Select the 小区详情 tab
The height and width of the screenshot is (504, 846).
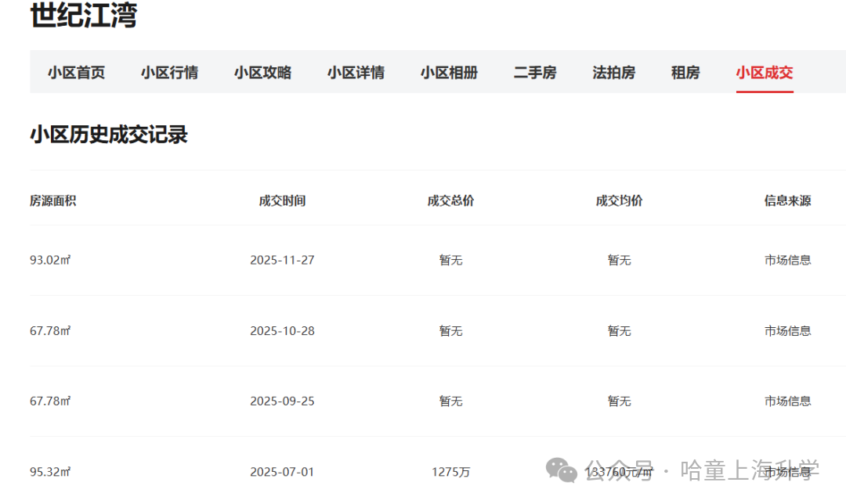click(x=356, y=73)
